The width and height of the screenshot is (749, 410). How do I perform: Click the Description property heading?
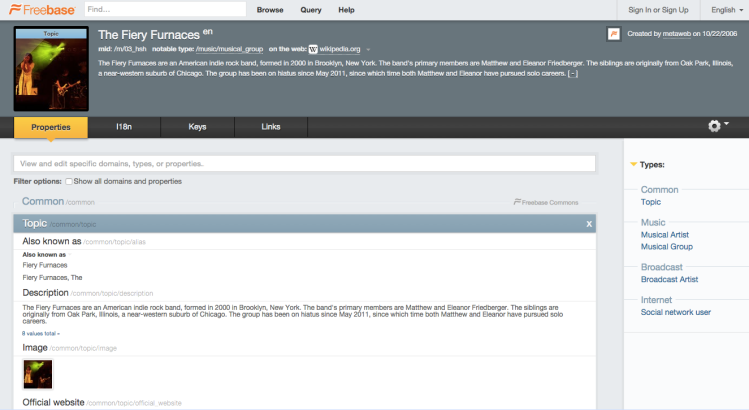tap(45, 292)
